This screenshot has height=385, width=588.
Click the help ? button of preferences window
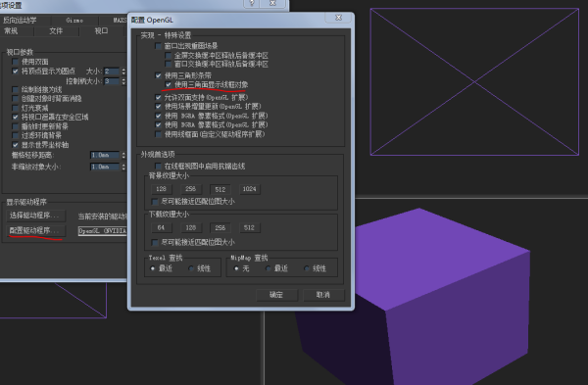coord(252,3)
